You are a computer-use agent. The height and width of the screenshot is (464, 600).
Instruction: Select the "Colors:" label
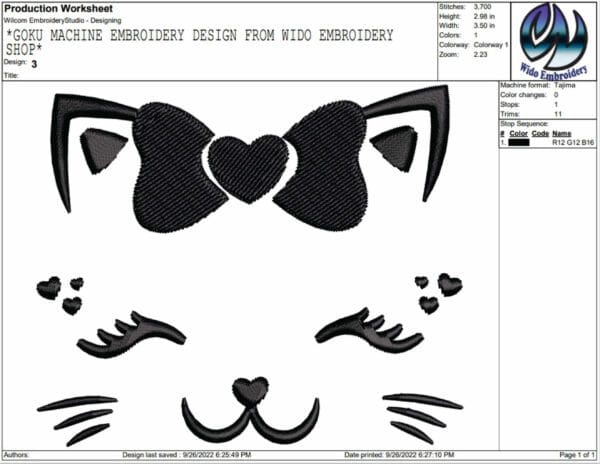click(x=450, y=35)
